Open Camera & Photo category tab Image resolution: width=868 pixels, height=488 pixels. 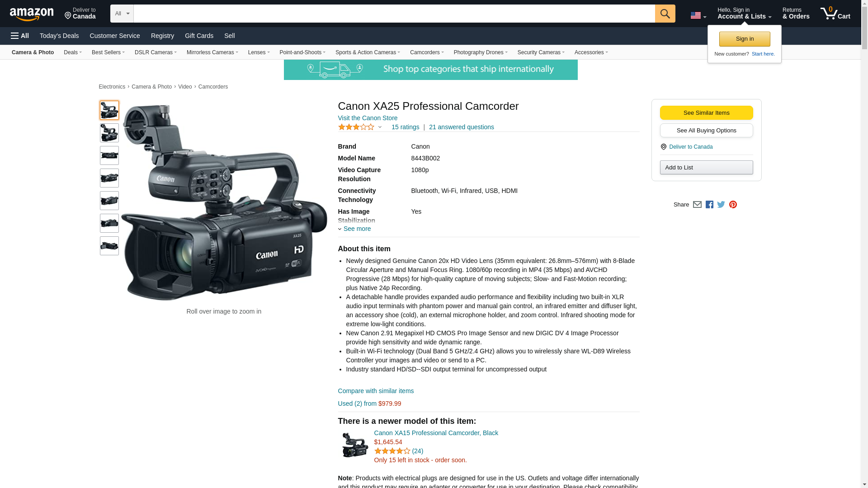33,52
